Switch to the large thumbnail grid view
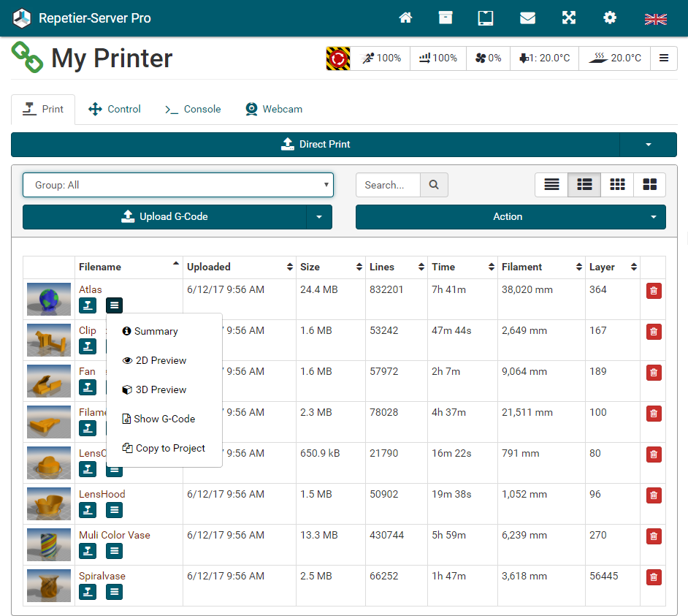This screenshot has height=616, width=688. (x=649, y=185)
